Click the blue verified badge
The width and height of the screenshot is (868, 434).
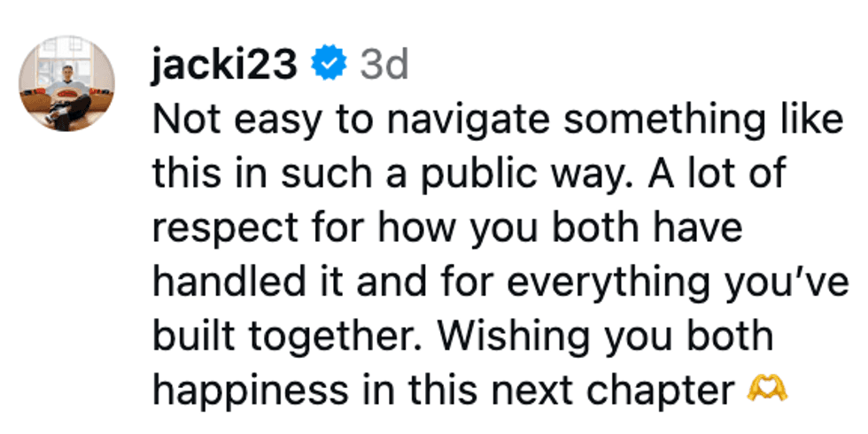pos(329,65)
